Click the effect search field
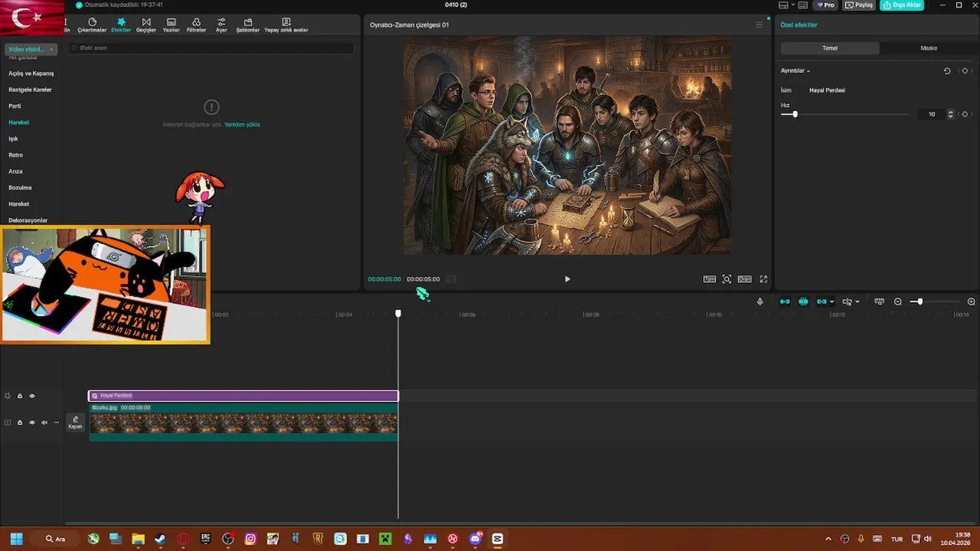This screenshot has width=980, height=551. point(212,47)
